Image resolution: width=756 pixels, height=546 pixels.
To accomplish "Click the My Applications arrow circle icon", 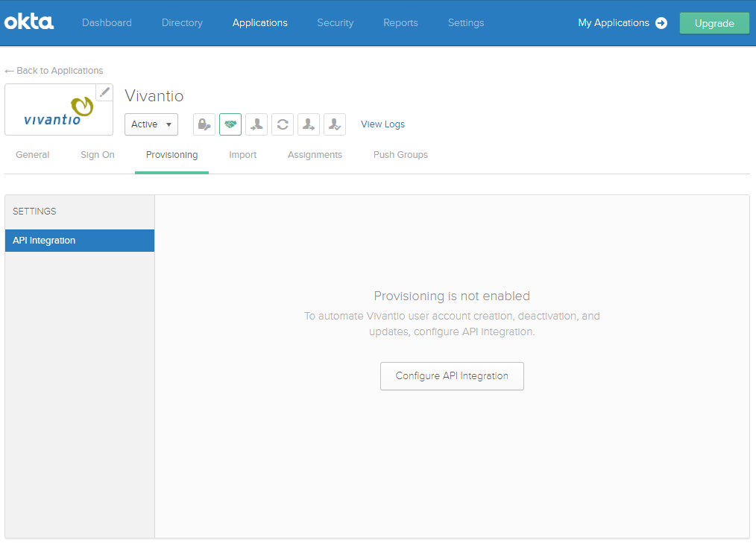I will pyautogui.click(x=661, y=22).
